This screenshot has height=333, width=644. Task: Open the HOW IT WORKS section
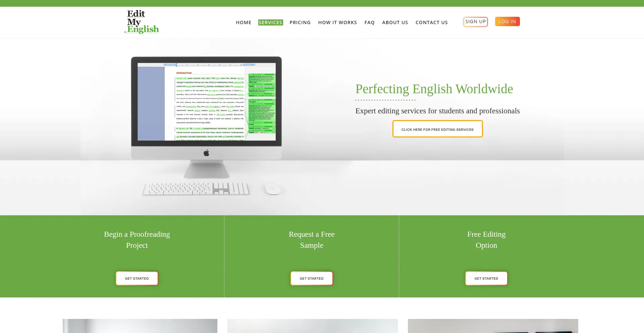[x=337, y=22]
